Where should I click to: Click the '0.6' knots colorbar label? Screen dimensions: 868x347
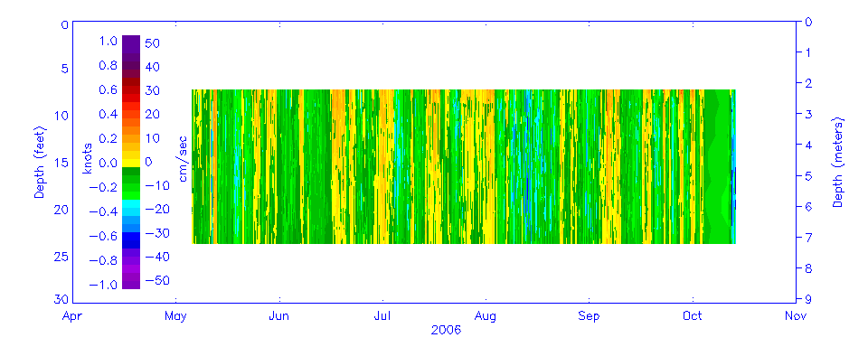(x=108, y=90)
